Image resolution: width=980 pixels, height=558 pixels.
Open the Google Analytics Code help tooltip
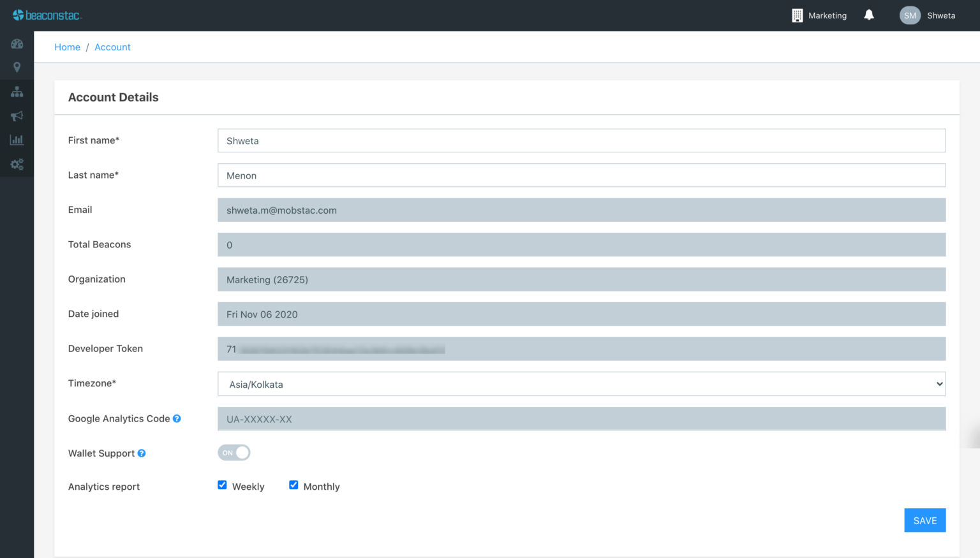(x=176, y=418)
